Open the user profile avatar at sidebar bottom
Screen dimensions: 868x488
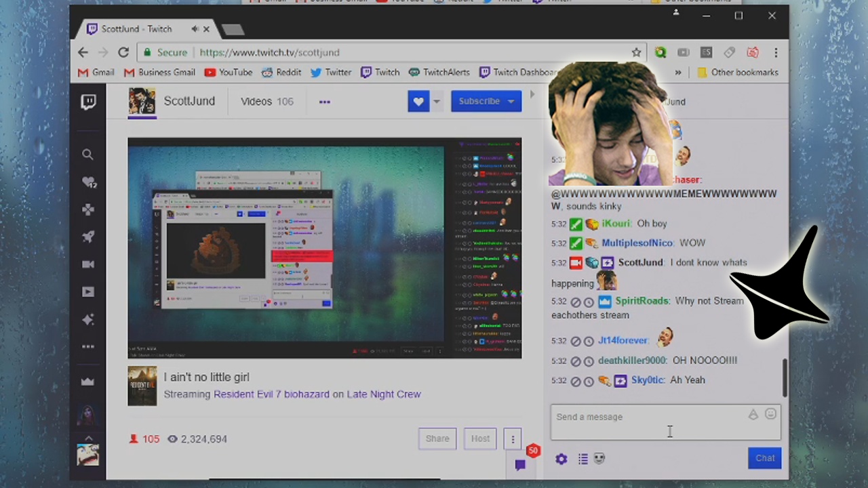pyautogui.click(x=88, y=455)
